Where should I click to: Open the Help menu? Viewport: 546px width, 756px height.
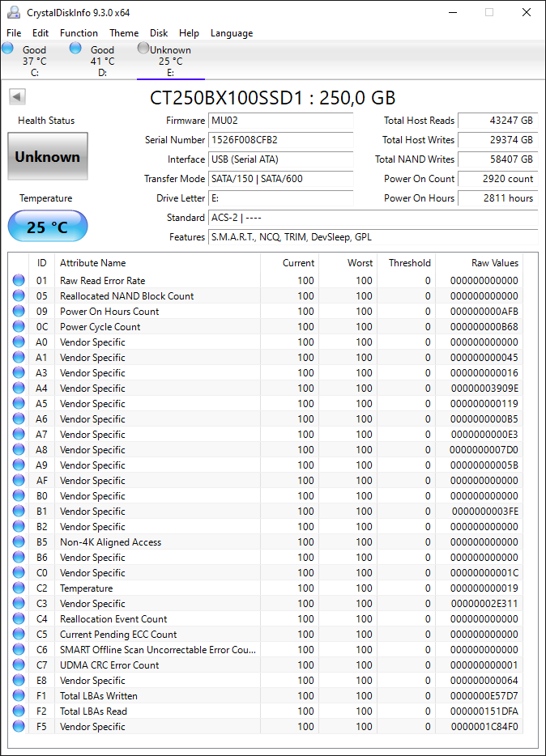click(189, 33)
